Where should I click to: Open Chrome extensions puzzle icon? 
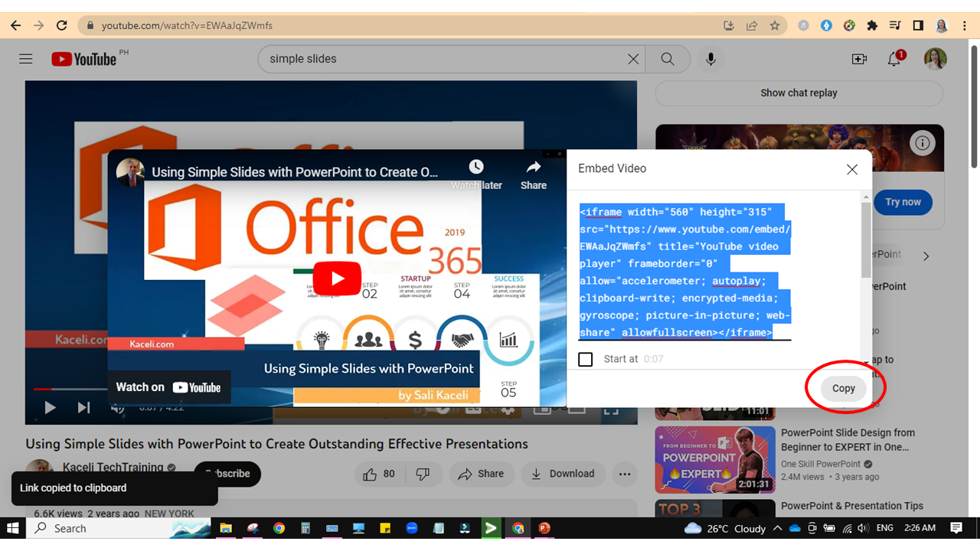(x=872, y=25)
